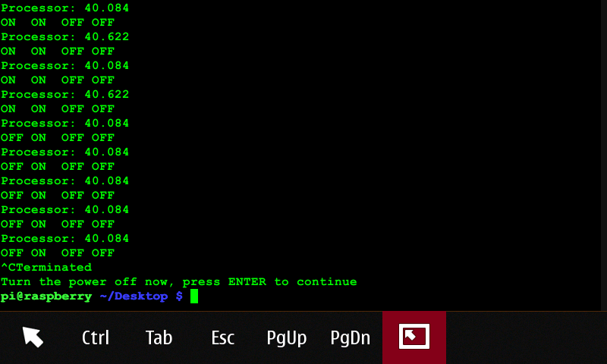Click the ^CTerminated output line
Screen dimensions: 607x364
pyautogui.click(x=46, y=267)
